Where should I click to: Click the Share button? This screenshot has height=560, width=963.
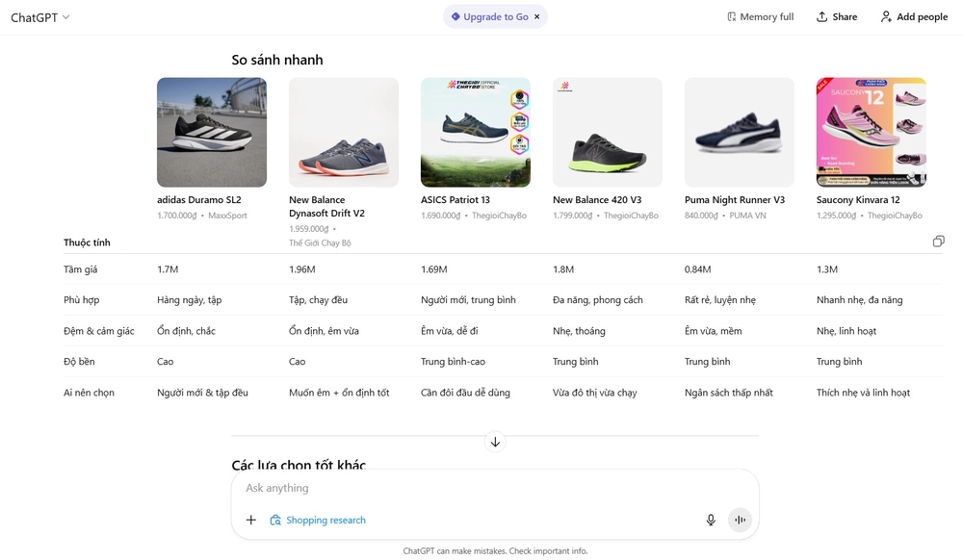[836, 17]
